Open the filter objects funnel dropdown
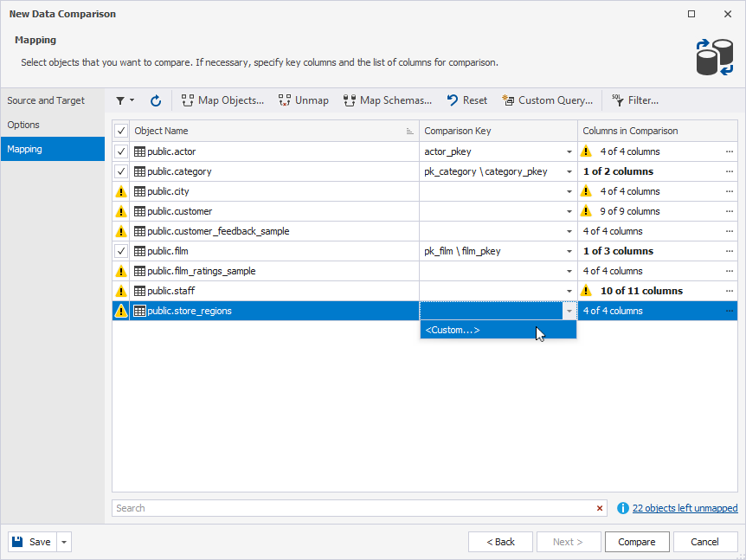This screenshot has width=746, height=560. (x=125, y=100)
